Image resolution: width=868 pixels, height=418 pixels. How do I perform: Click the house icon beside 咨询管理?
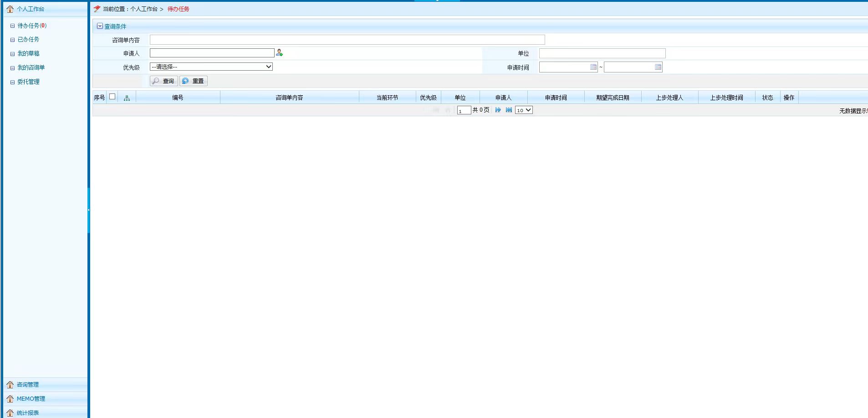pyautogui.click(x=10, y=385)
